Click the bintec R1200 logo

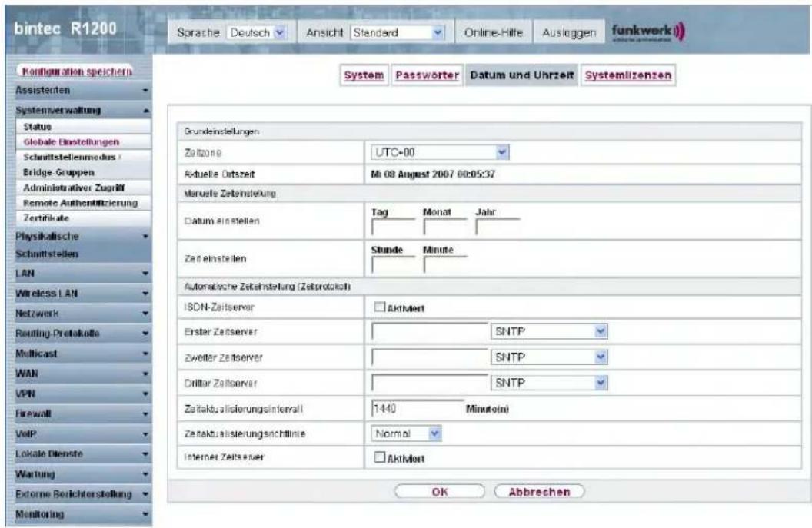(66, 28)
